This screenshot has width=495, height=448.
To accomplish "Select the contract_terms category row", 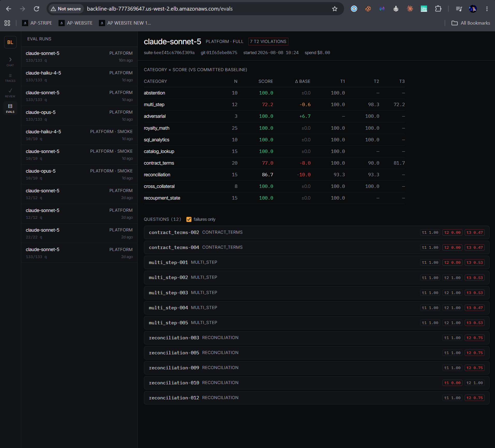I will 274,163.
